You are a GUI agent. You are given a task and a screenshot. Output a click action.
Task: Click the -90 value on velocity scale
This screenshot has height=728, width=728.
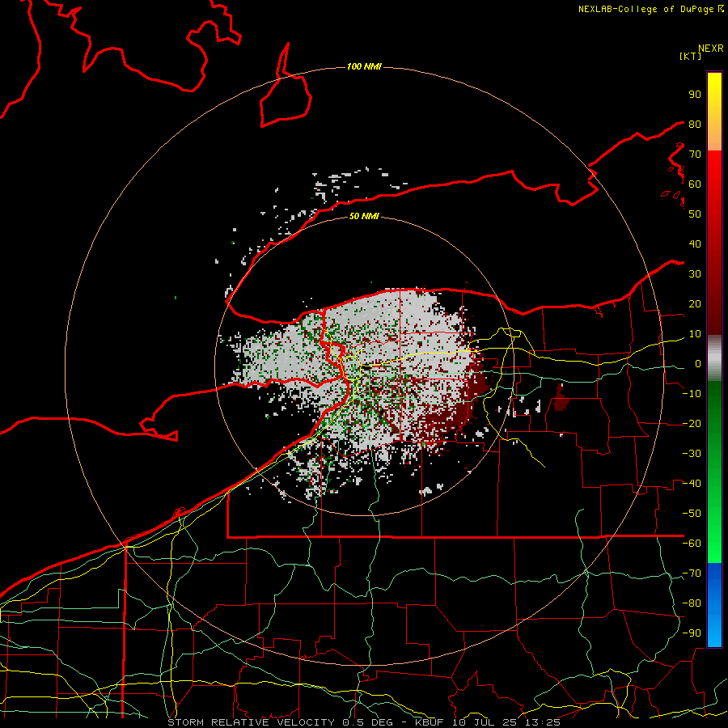(x=692, y=633)
